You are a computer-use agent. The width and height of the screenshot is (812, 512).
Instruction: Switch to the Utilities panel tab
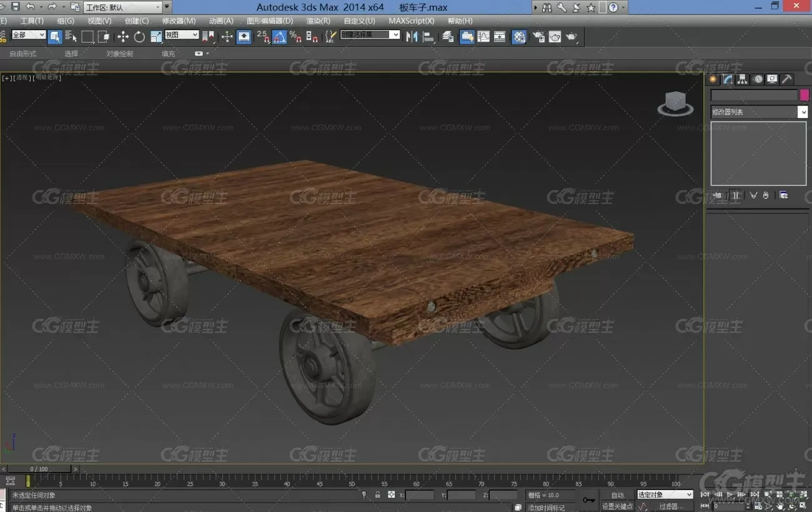click(788, 79)
